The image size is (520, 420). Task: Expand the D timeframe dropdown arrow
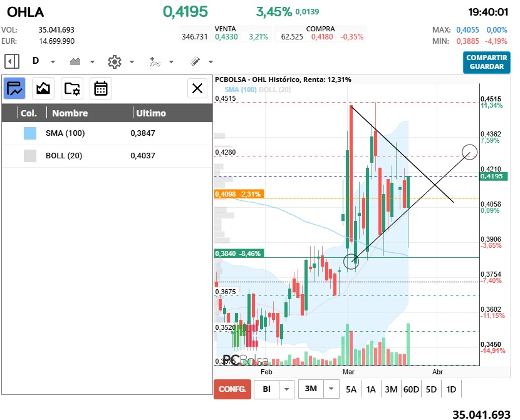(53, 62)
